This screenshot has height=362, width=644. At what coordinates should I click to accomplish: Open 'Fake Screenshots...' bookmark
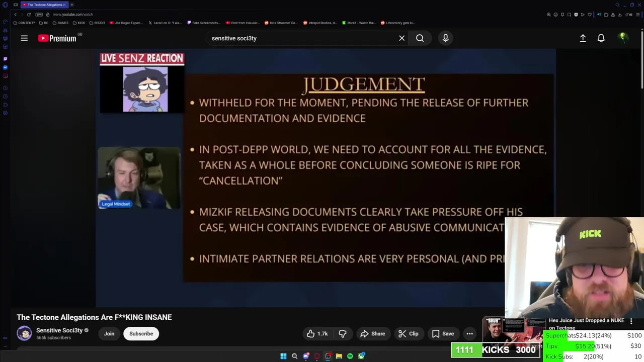point(203,23)
